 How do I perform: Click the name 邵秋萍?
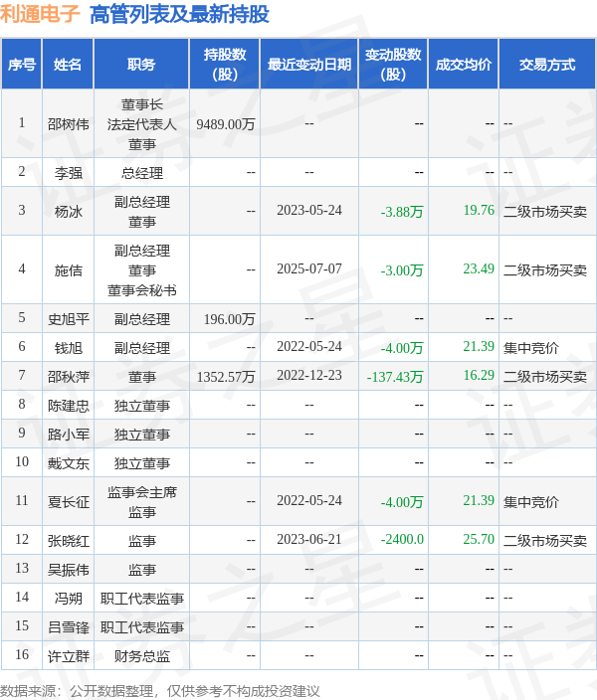point(69,377)
